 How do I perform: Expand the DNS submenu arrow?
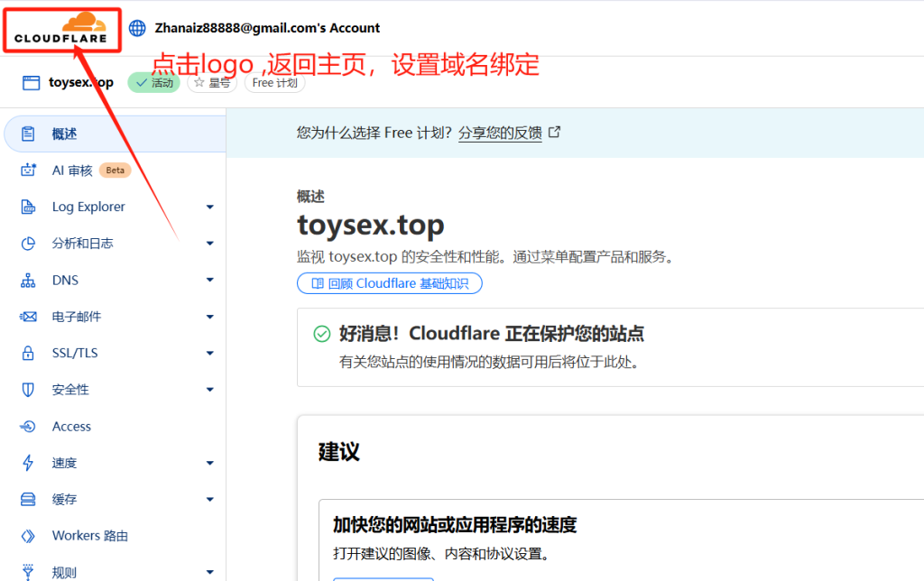[x=209, y=280]
